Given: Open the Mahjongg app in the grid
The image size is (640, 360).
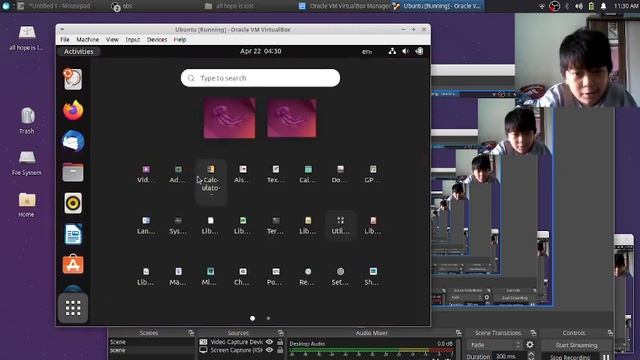Looking at the screenshot, I should pyautogui.click(x=178, y=276).
